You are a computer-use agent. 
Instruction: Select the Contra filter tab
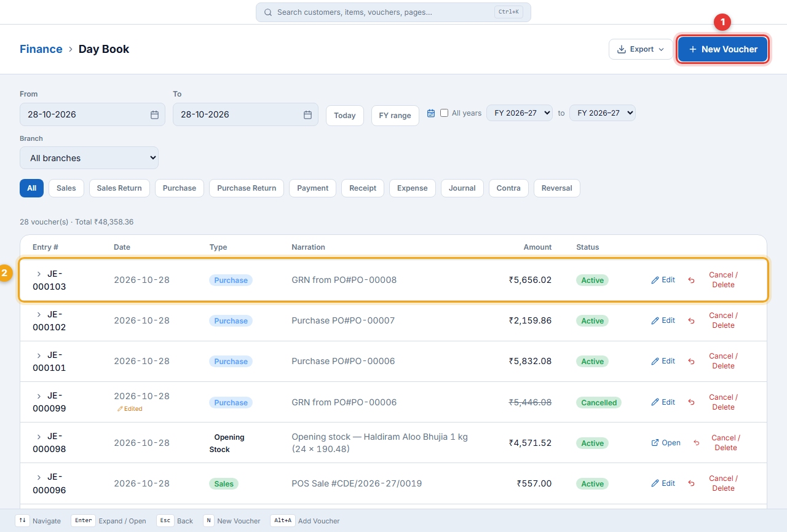point(508,188)
